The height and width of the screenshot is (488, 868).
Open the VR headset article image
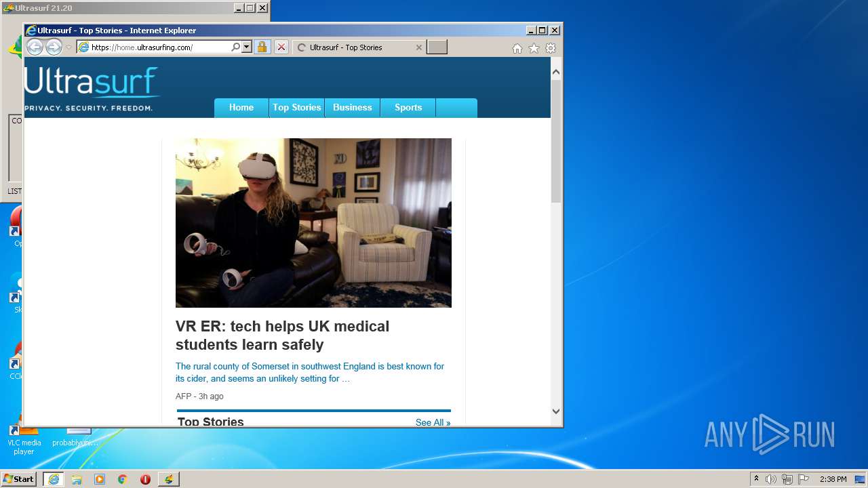313,223
